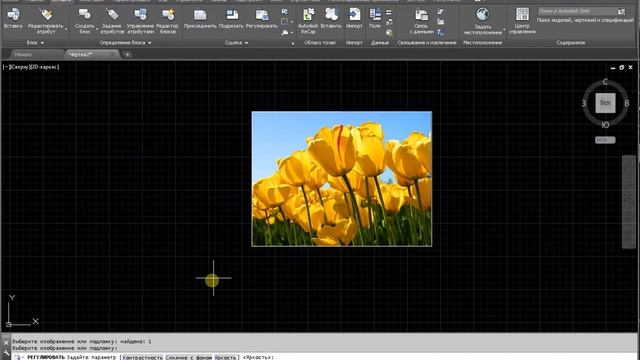Open Центр управления design center
The width and height of the screenshot is (640, 360).
(522, 21)
